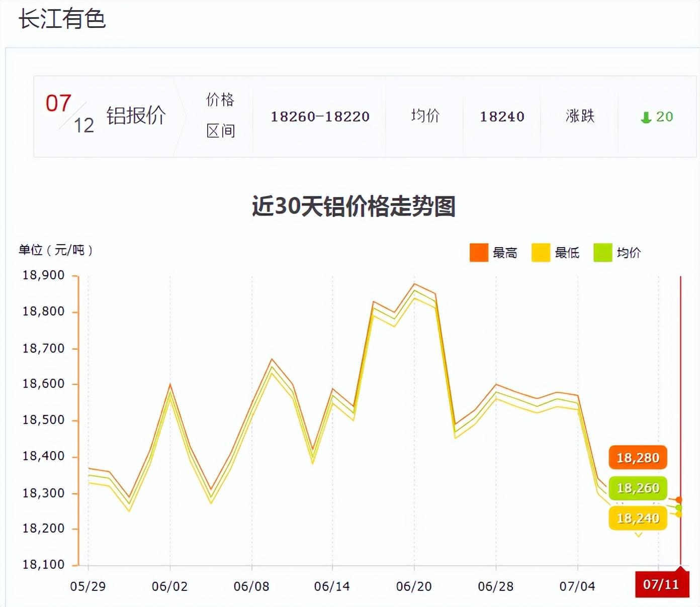The height and width of the screenshot is (607, 700).
Task: Click the 单位（元/吨）unit label
Action: pyautogui.click(x=56, y=250)
